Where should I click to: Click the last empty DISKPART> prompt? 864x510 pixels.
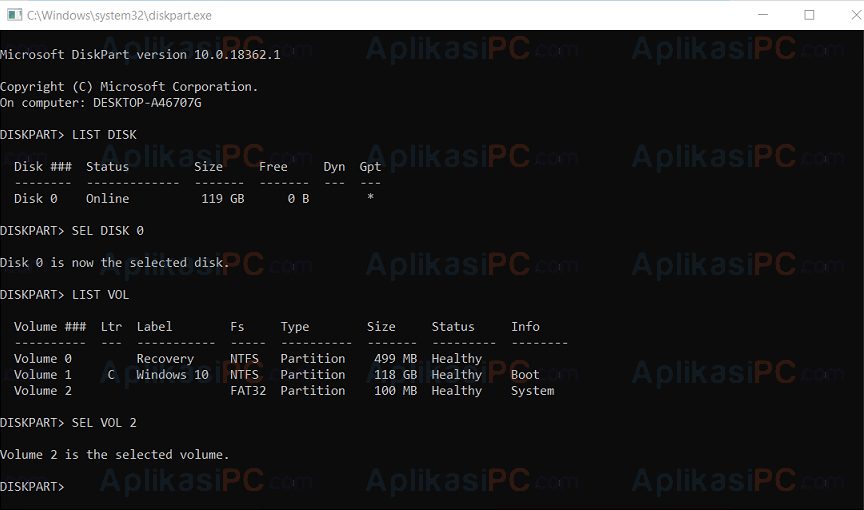pyautogui.click(x=32, y=487)
